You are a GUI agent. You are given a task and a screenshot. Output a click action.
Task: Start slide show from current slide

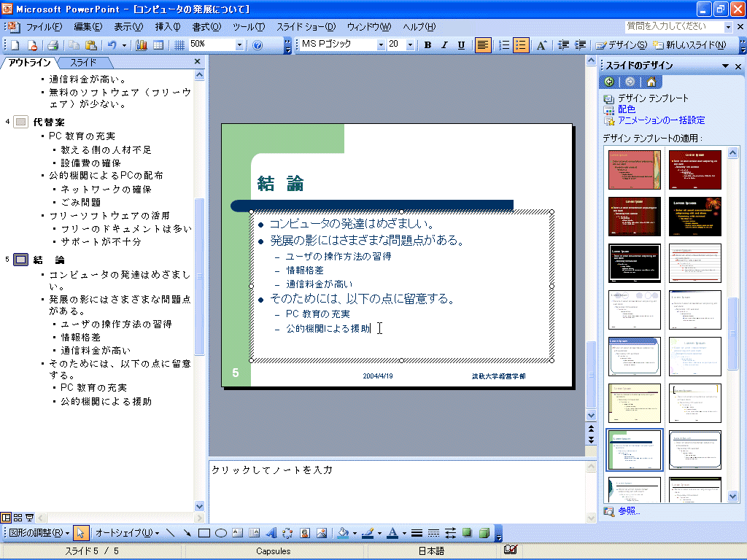[29, 518]
